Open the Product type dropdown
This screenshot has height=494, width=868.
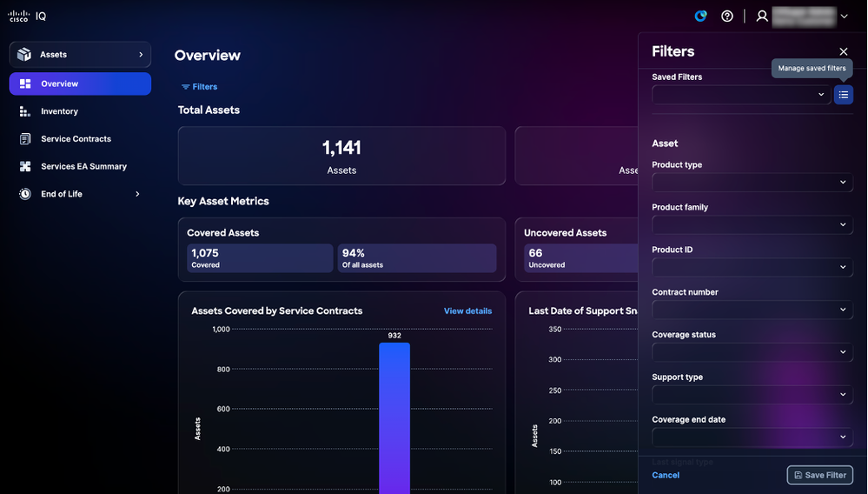[752, 182]
